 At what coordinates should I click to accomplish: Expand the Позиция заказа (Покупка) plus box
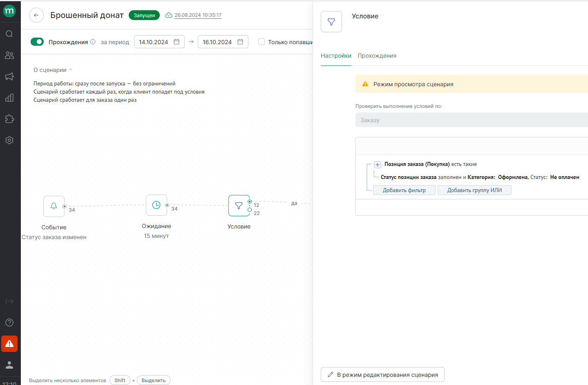coord(378,164)
